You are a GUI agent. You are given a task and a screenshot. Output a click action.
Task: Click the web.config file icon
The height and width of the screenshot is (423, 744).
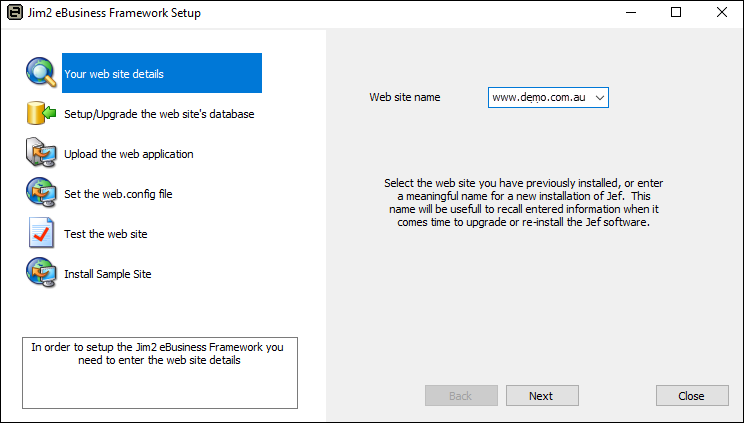[x=41, y=193]
